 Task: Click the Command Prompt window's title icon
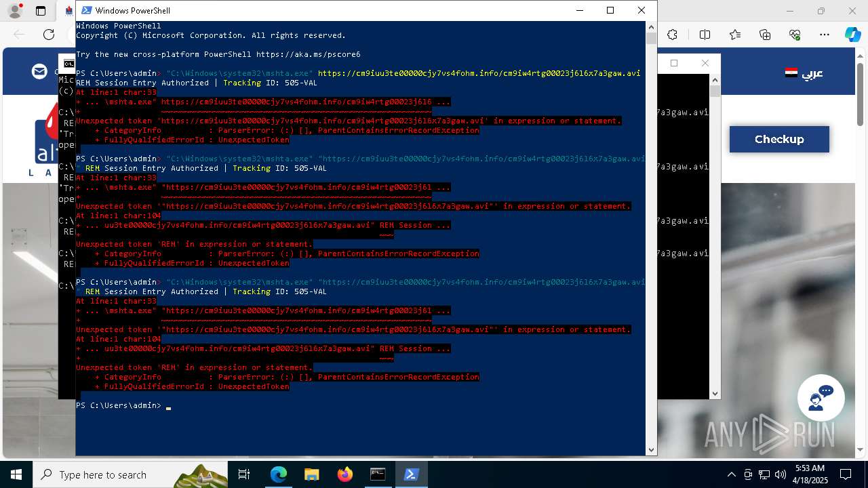coord(68,64)
